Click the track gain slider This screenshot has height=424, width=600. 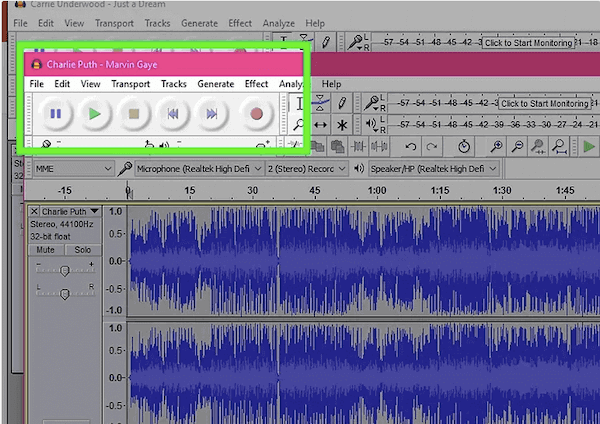pos(65,270)
